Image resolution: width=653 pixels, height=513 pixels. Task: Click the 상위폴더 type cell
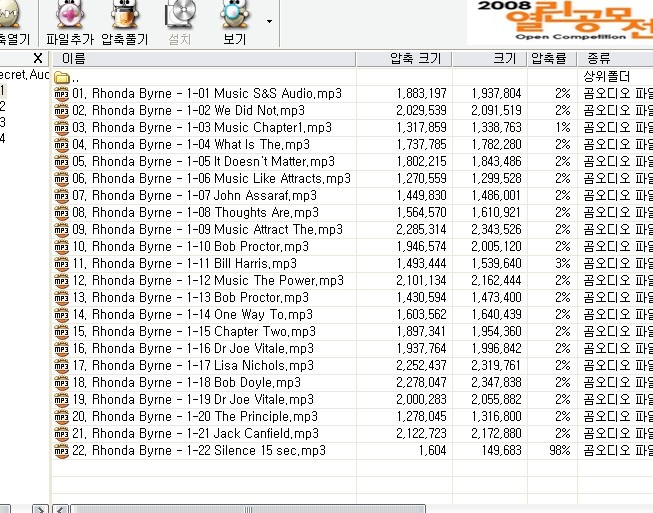point(606,77)
